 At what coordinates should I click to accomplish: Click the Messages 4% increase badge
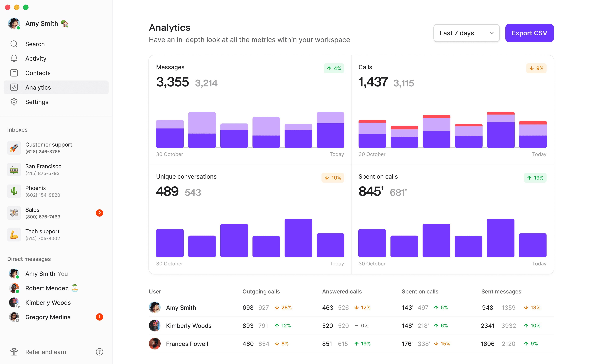click(334, 68)
